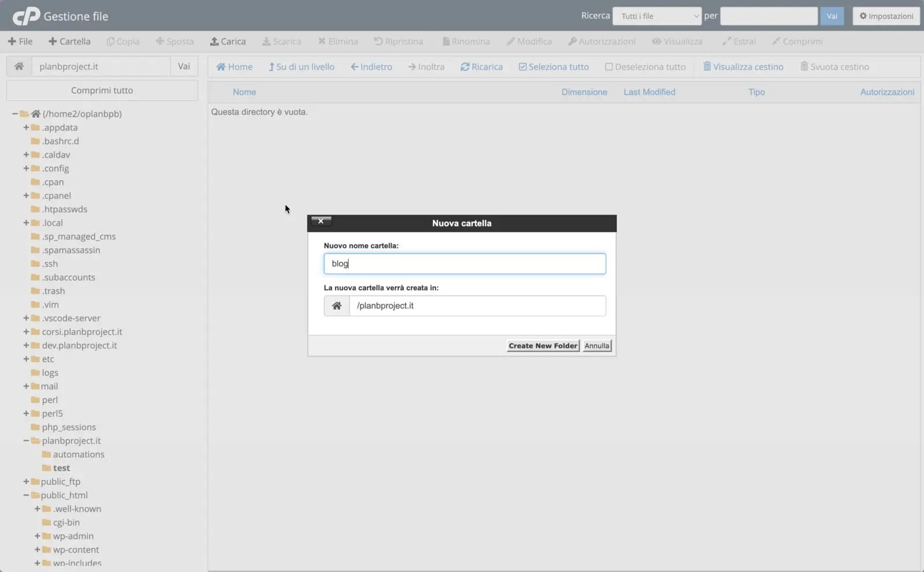This screenshot has width=924, height=572.
Task: Expand the .appdata folder
Action: click(x=26, y=128)
